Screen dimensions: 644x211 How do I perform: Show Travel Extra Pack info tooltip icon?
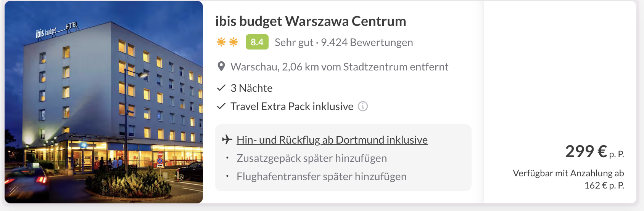click(363, 106)
